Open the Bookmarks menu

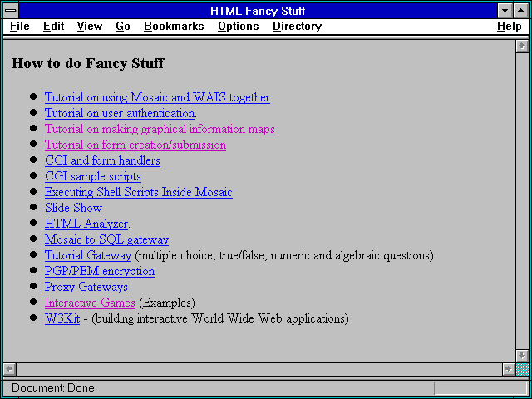point(174,27)
